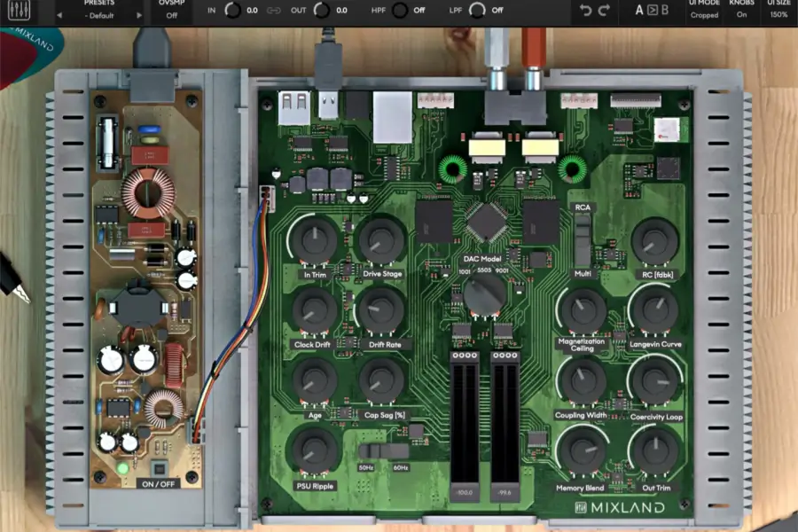798x532 pixels.
Task: Open the UI MODE Cropped menu
Action: click(704, 10)
